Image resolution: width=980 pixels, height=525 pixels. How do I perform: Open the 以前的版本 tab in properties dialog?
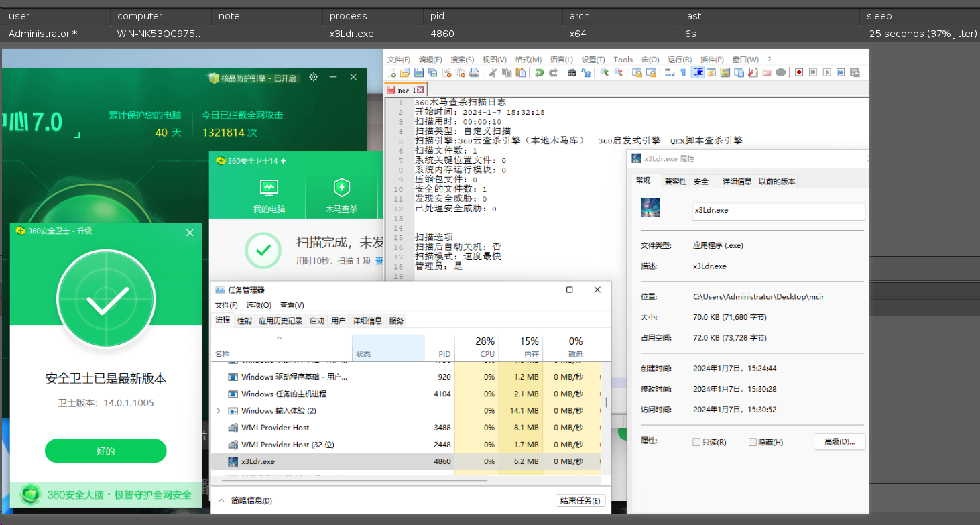(x=777, y=182)
